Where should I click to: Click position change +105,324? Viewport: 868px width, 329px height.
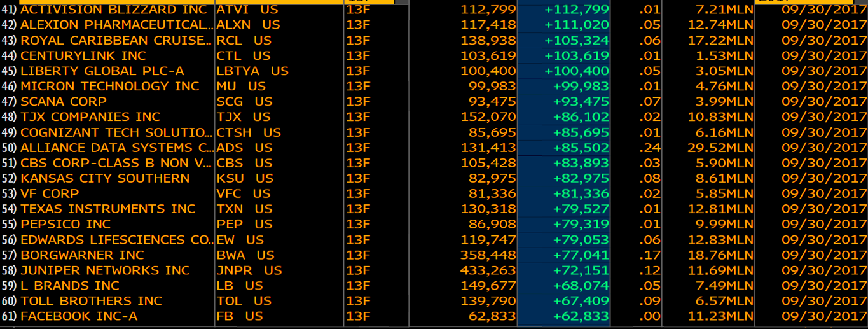tap(576, 40)
